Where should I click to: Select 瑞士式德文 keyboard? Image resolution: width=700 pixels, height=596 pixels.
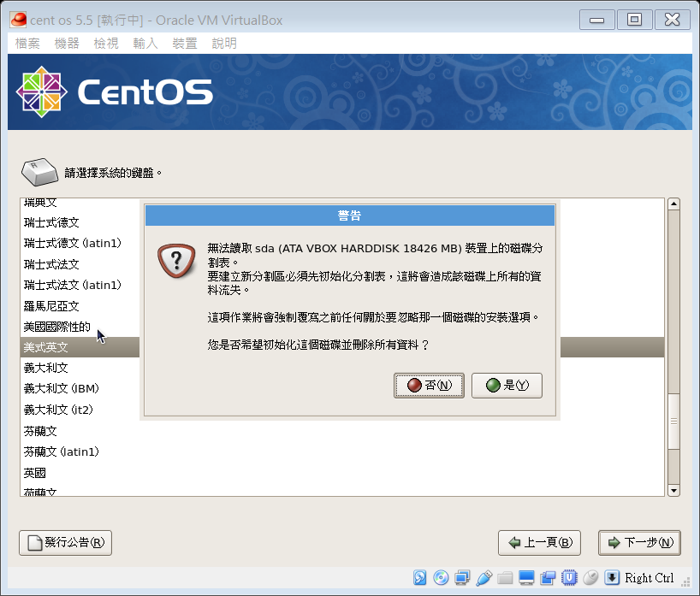[51, 222]
